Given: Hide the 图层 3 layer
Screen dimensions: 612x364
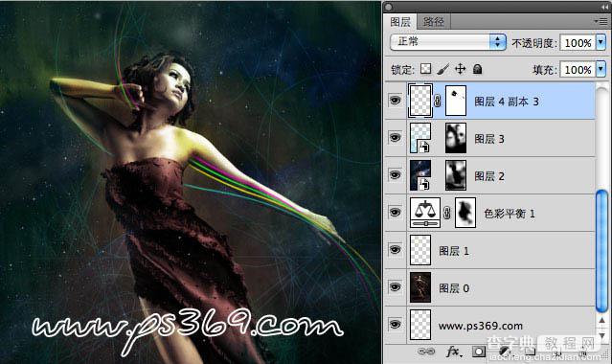Looking at the screenshot, I should coord(395,138).
